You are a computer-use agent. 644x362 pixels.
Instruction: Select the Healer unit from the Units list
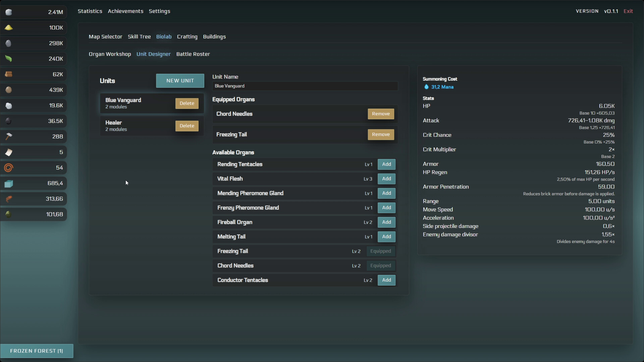[134, 125]
